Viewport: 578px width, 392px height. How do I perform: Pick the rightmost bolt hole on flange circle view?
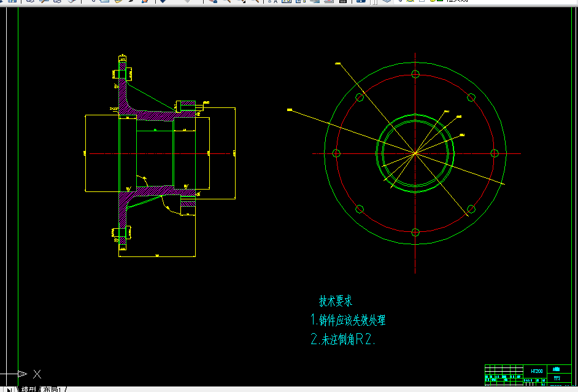(495, 153)
